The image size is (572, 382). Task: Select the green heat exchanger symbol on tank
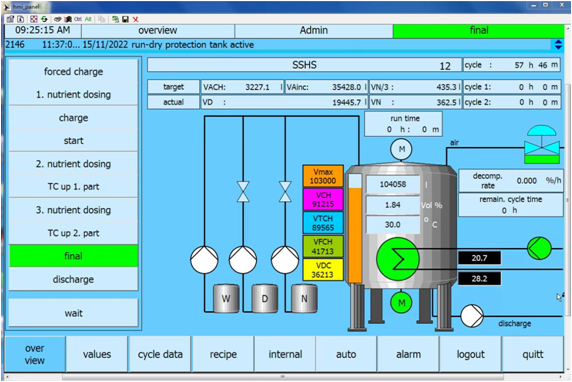click(398, 259)
